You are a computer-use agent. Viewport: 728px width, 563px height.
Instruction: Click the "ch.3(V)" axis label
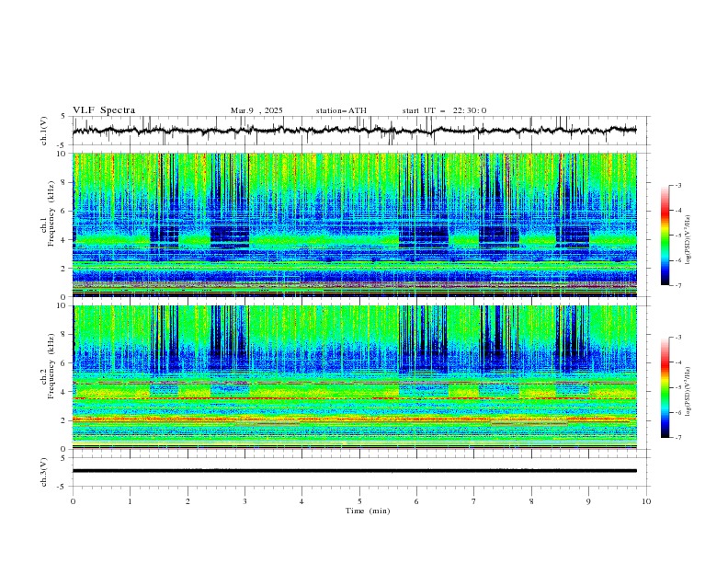(44, 472)
